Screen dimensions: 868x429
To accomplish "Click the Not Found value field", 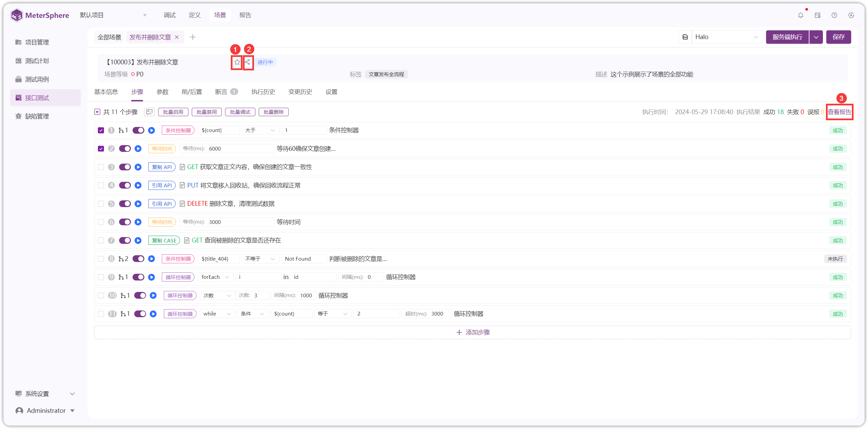I will pos(304,259).
